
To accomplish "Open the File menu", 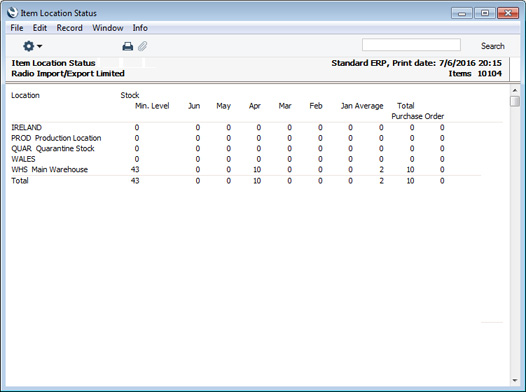I will [17, 28].
